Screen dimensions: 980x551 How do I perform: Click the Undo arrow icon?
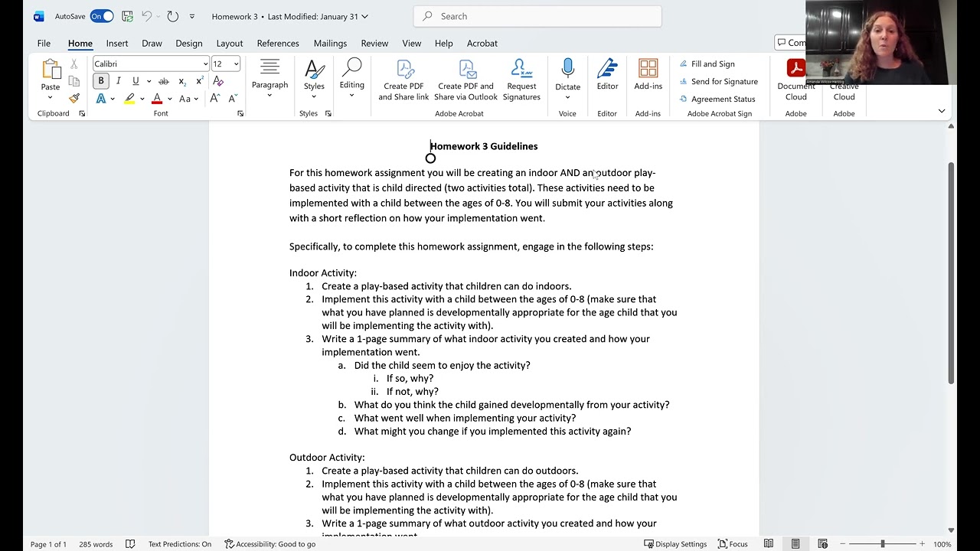[x=146, y=16]
